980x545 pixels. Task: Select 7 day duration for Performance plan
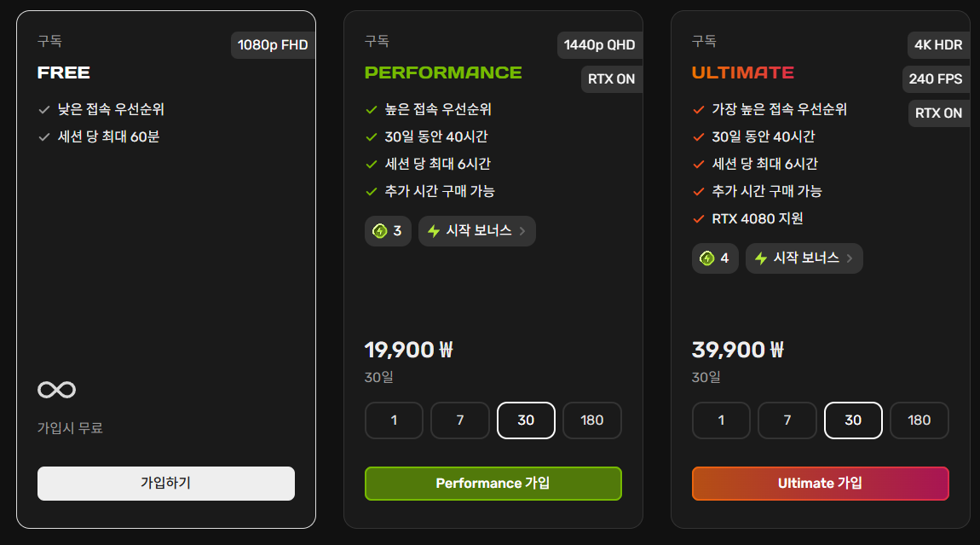(460, 420)
